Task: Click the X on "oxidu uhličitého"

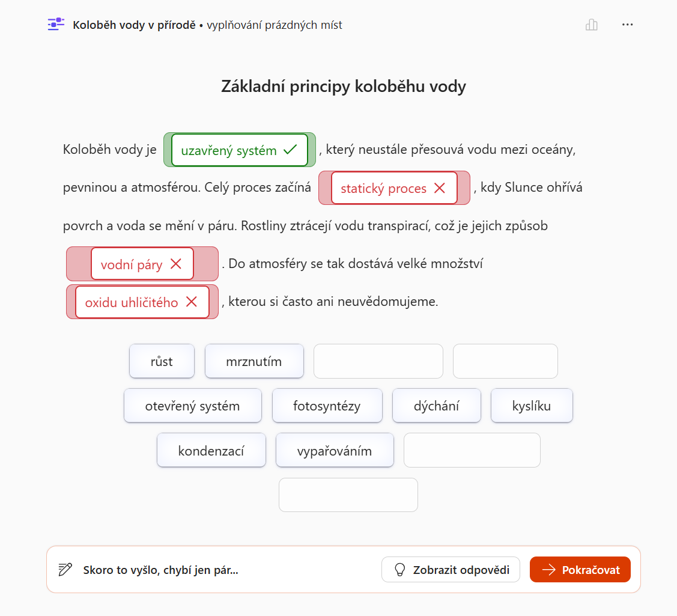Action: (192, 302)
